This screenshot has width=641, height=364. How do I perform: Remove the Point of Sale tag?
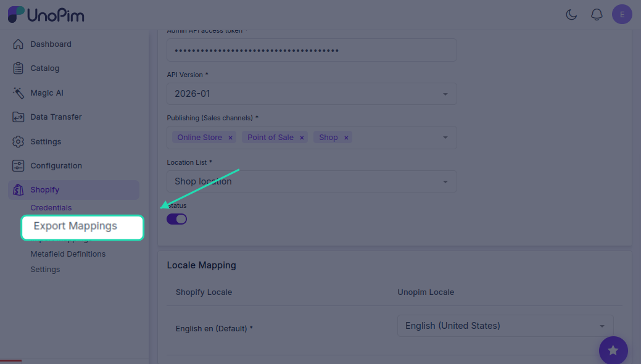[302, 138]
